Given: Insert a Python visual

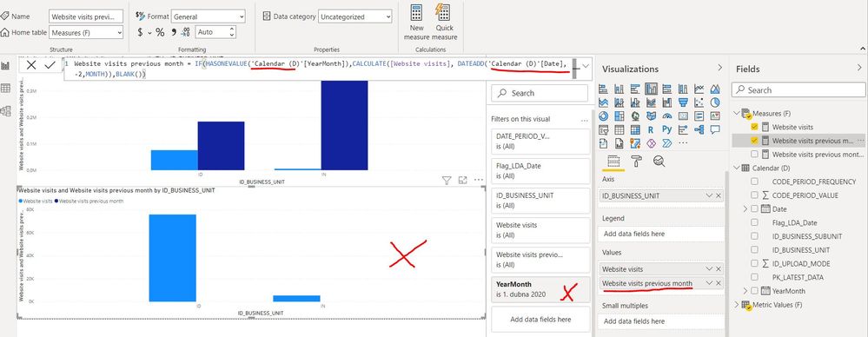Looking at the screenshot, I should click(x=666, y=129).
